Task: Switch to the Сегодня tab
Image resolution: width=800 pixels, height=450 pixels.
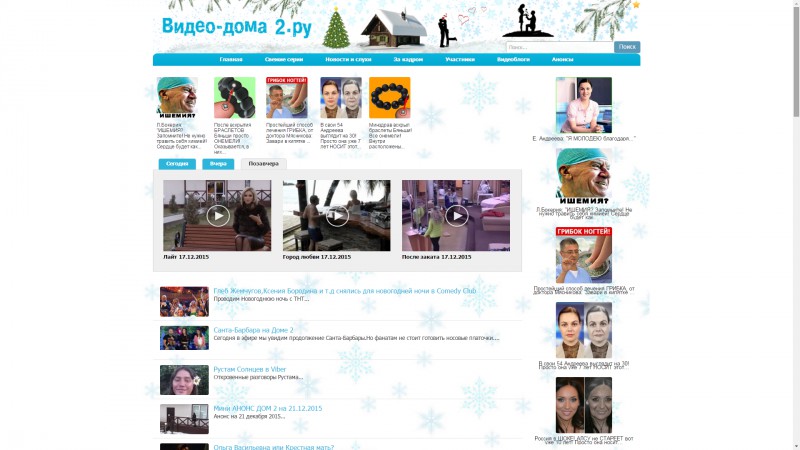Action: 177,164
